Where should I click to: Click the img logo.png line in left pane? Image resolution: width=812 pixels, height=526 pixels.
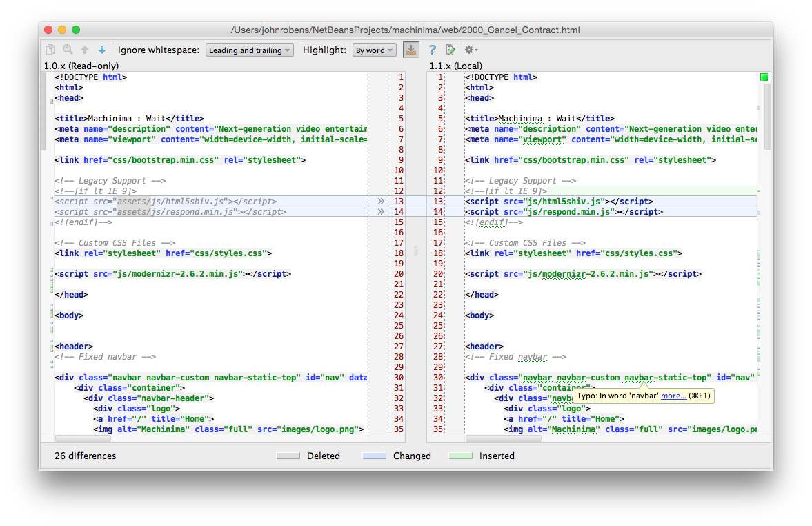tap(228, 429)
